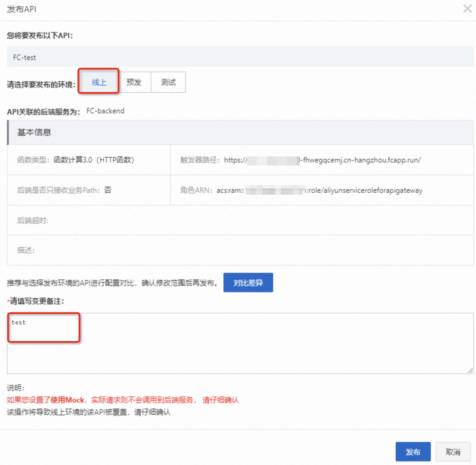Click the 线上环境 API被覆盖 notice text

[x=89, y=412]
